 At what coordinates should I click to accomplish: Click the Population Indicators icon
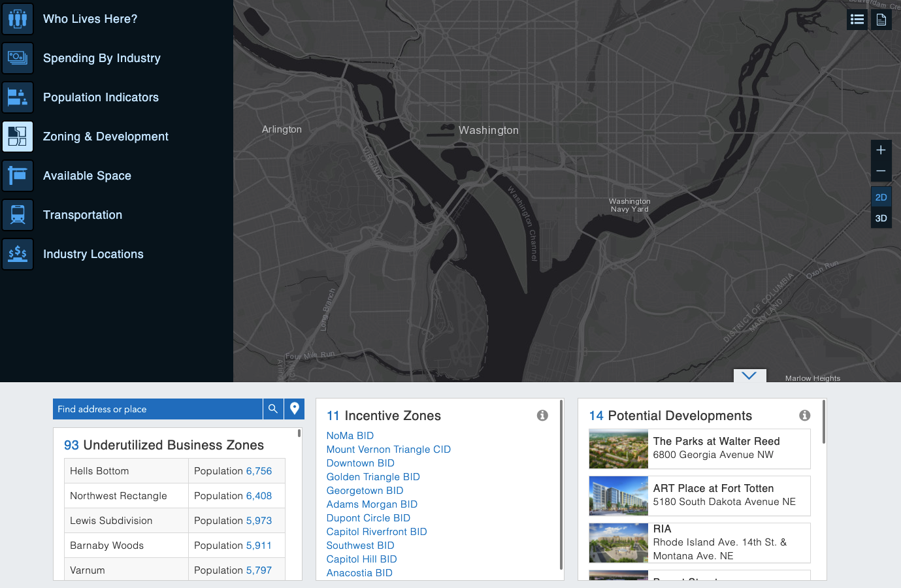tap(18, 97)
